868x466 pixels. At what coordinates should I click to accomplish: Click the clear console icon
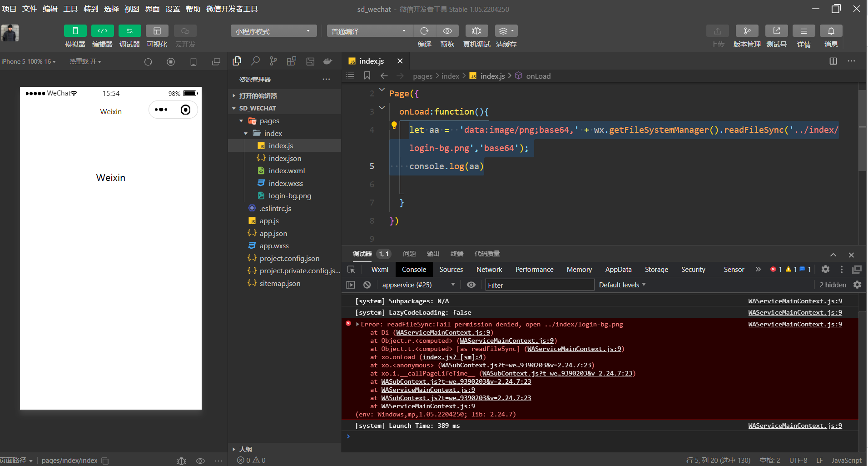tap(367, 285)
